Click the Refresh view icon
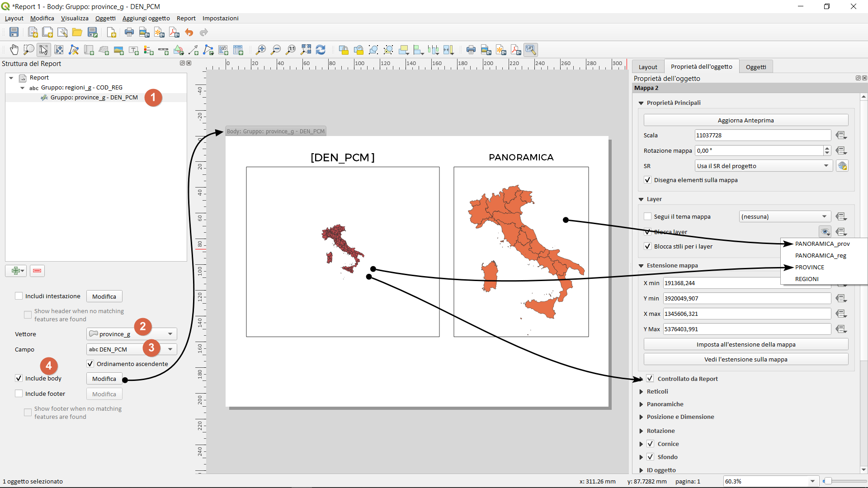The image size is (868, 488). click(321, 50)
